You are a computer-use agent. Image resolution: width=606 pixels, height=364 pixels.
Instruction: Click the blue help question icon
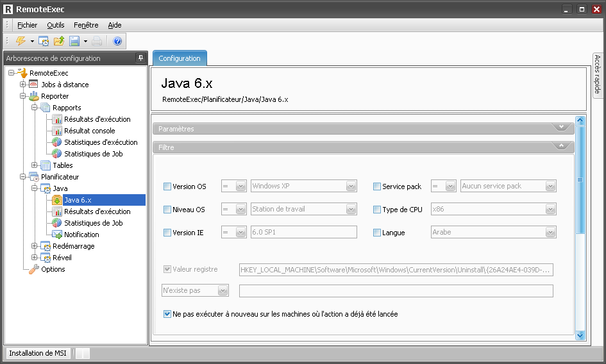coord(117,41)
